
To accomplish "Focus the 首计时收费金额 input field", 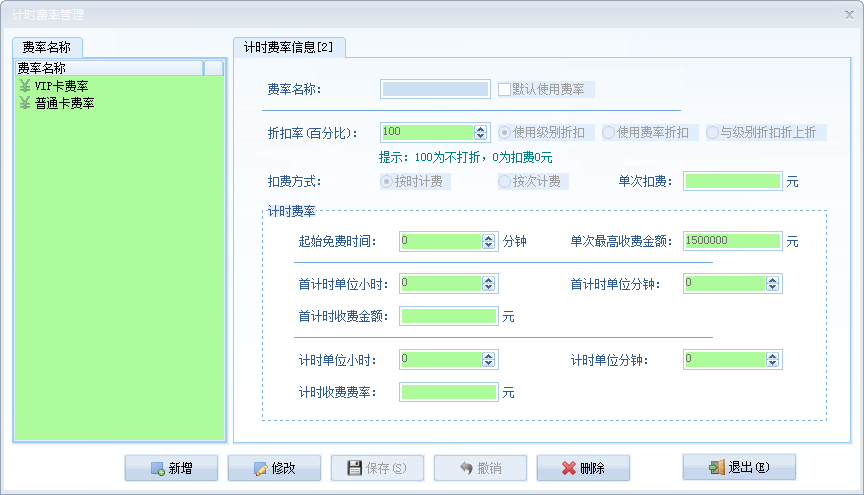I will [x=449, y=316].
